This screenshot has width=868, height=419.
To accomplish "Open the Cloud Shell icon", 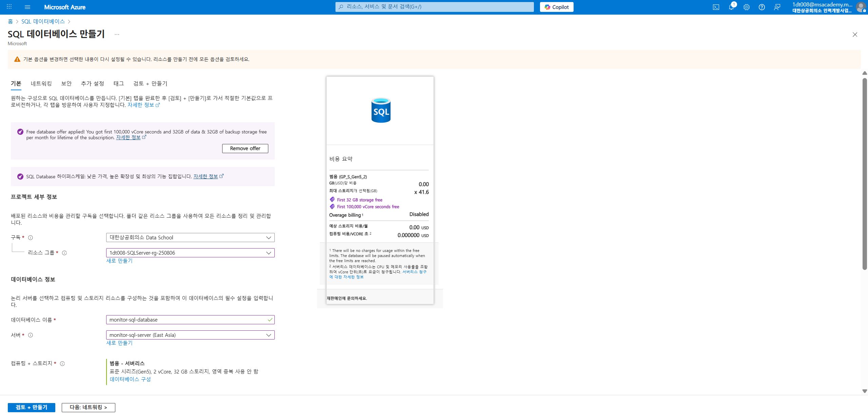I will point(716,7).
